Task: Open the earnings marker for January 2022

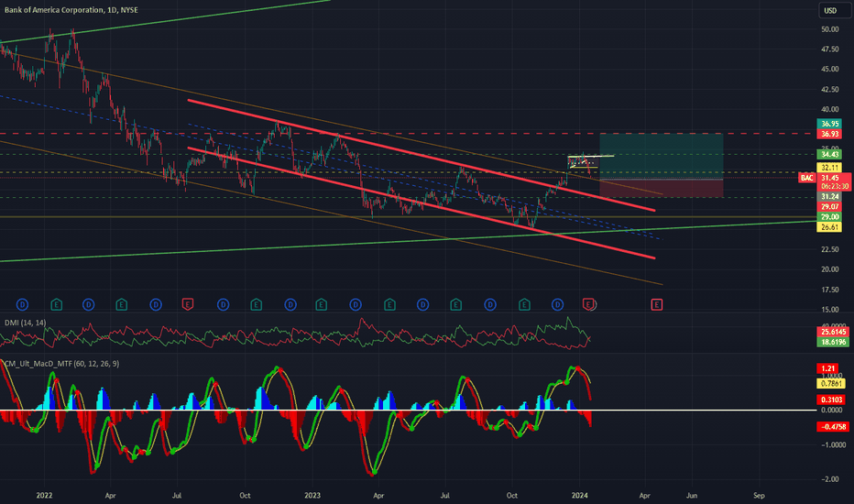Action: coord(56,304)
